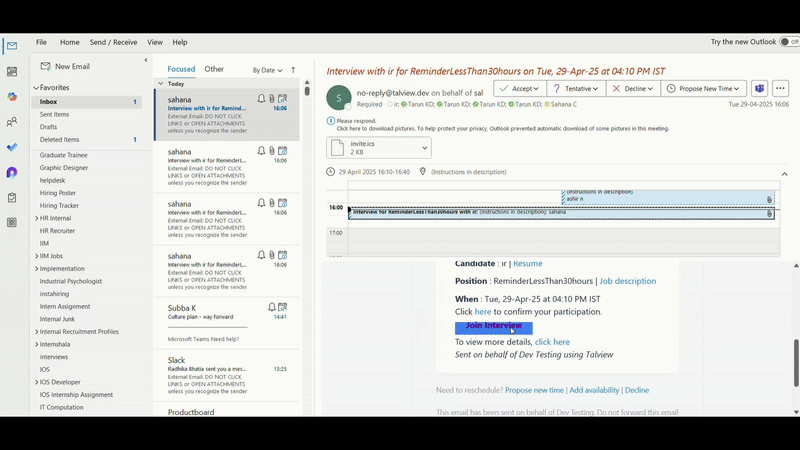The width and height of the screenshot is (800, 450).
Task: Expand the IIM Jobs folder
Action: [x=37, y=256]
